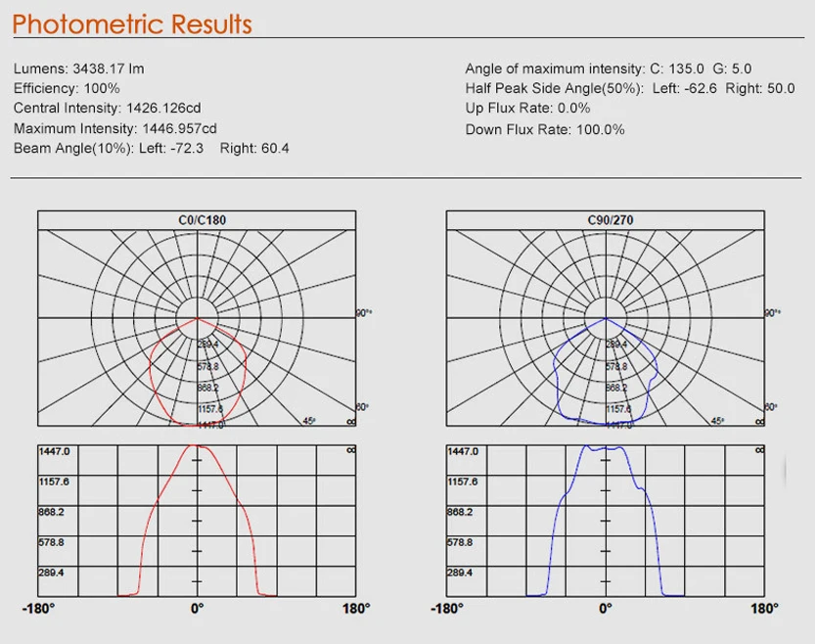Click Beam Angle Right: 60.4 value
Screen dimensions: 815x644
click(254, 148)
